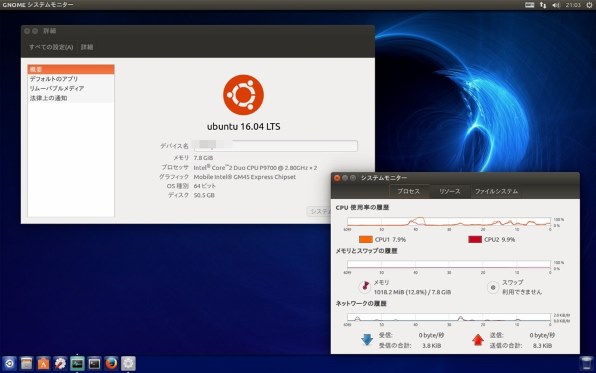Image resolution: width=596 pixels, height=373 pixels.
Task: Close the System Monitor window
Action: click(x=337, y=178)
